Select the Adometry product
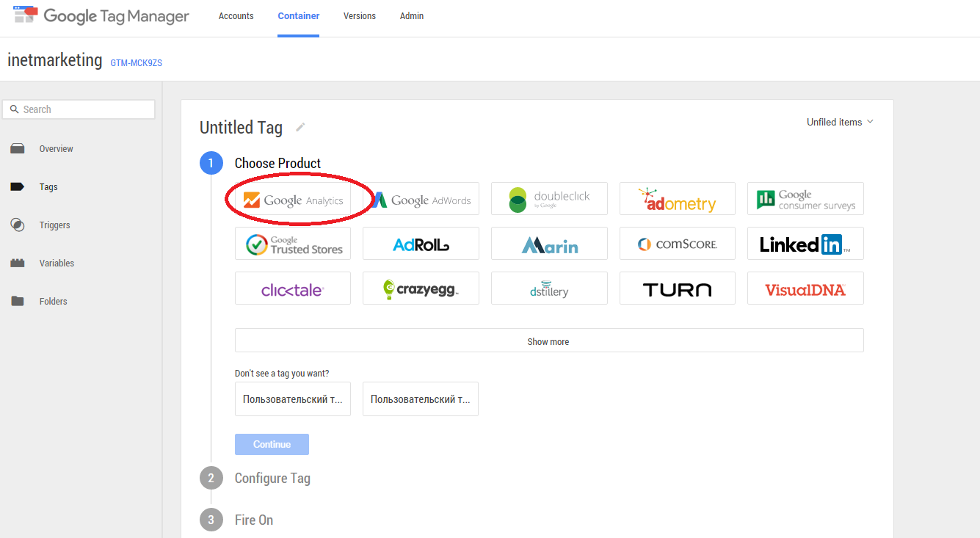Image resolution: width=980 pixels, height=538 pixels. 678,199
